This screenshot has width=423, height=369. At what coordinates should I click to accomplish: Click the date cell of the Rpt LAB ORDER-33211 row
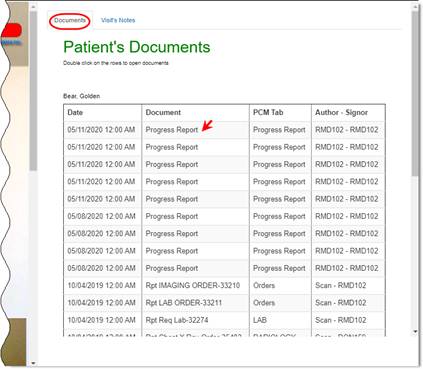[x=101, y=303]
